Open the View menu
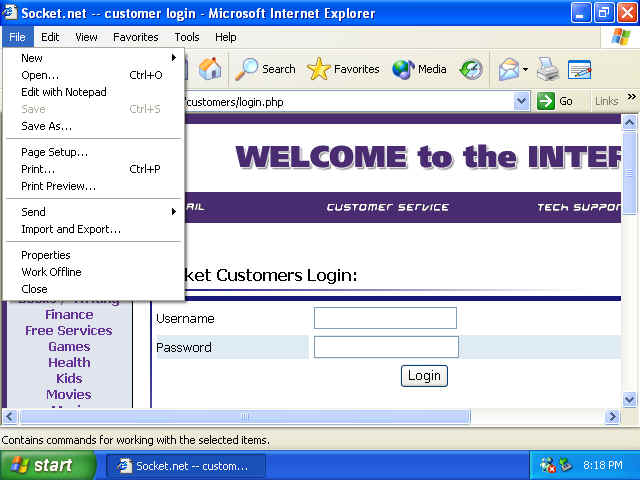Image resolution: width=640 pixels, height=480 pixels. point(86,37)
